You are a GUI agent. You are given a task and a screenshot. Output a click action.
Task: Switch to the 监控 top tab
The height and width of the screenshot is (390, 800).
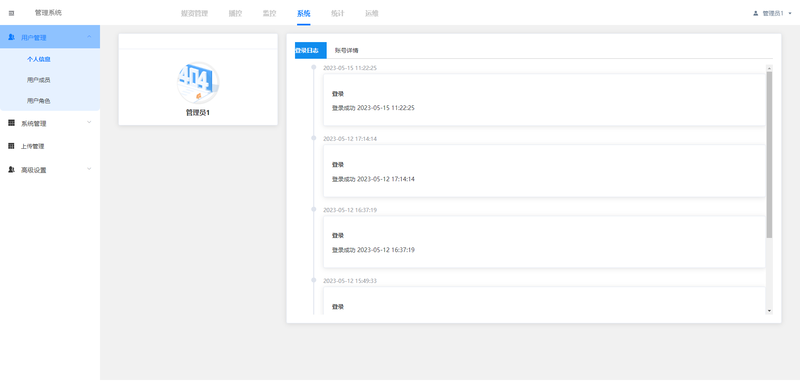click(x=269, y=14)
